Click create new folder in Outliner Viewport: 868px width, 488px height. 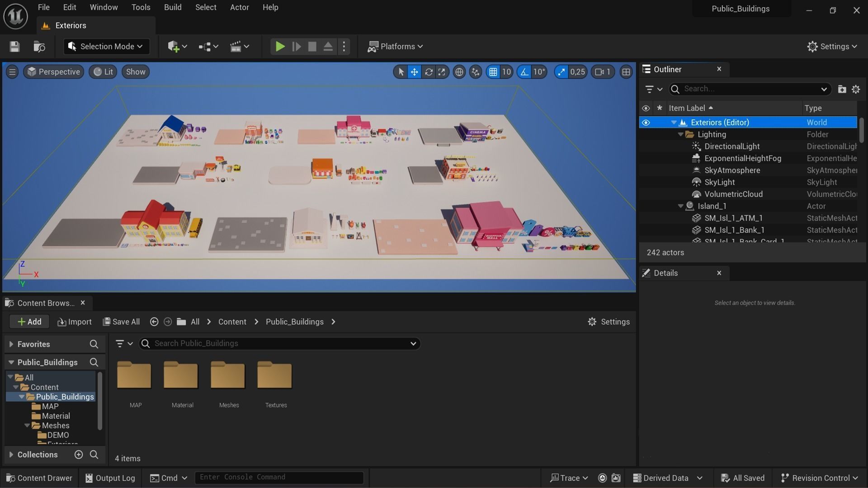tap(841, 89)
